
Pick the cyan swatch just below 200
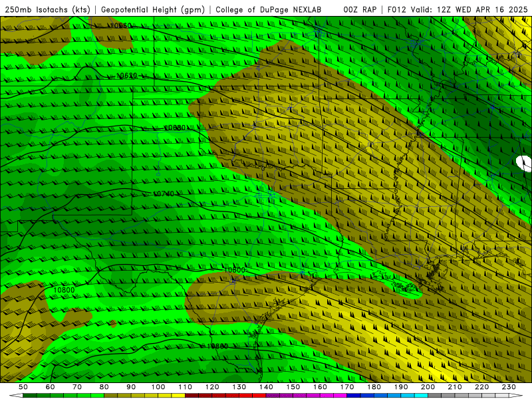(421, 396)
